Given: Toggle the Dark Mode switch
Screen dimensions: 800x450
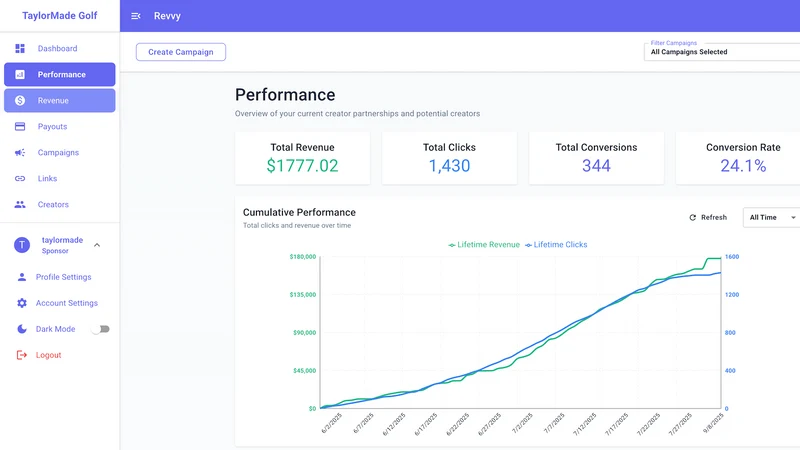Looking at the screenshot, I should tap(101, 329).
